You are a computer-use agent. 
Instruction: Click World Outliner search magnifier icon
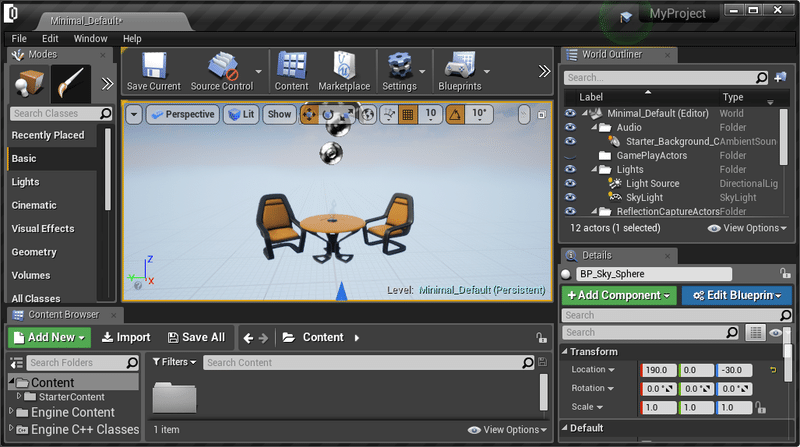tap(761, 78)
